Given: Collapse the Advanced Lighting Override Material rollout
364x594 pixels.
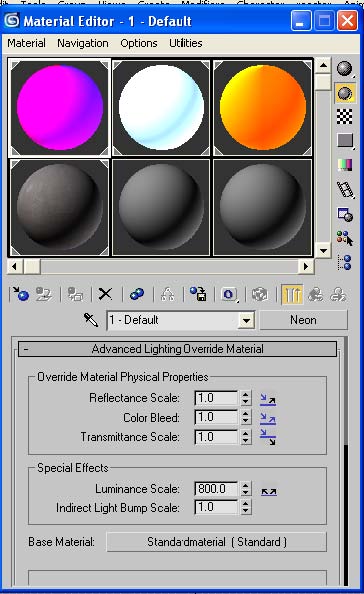Looking at the screenshot, I should [177, 349].
